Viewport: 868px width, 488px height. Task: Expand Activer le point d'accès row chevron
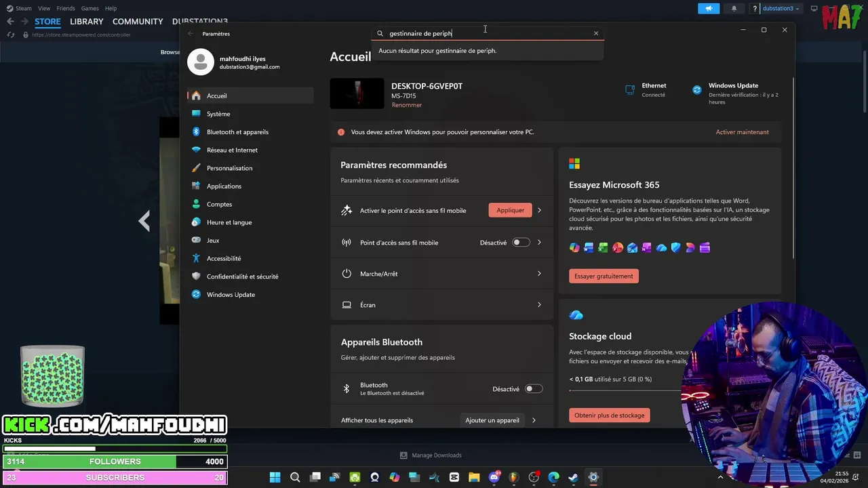click(x=539, y=210)
